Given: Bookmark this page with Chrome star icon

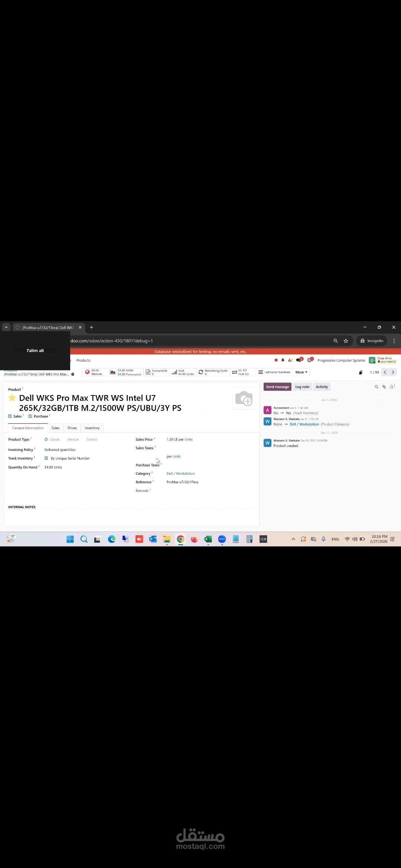Looking at the screenshot, I should pos(346,341).
